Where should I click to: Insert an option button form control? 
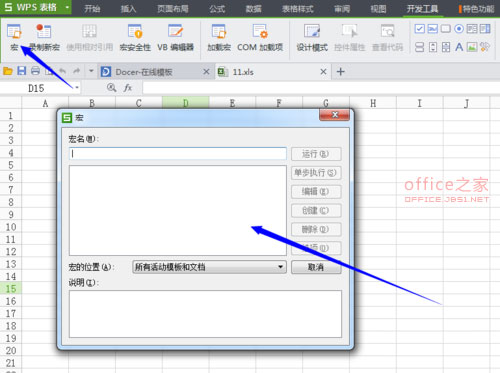(x=459, y=29)
